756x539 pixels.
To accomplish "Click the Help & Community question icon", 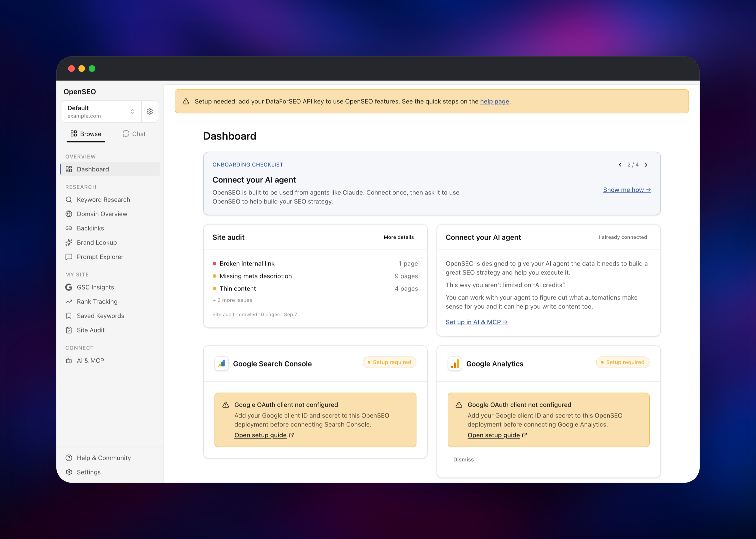I will coord(69,458).
